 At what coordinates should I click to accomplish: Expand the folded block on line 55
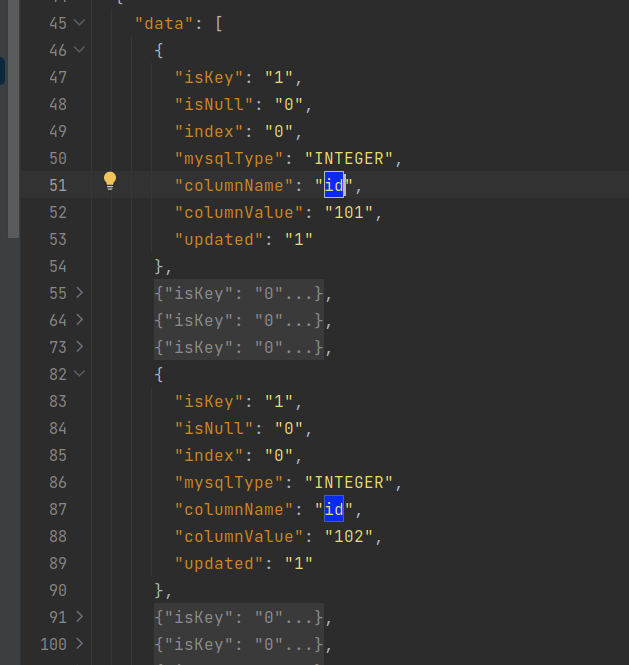click(x=79, y=293)
